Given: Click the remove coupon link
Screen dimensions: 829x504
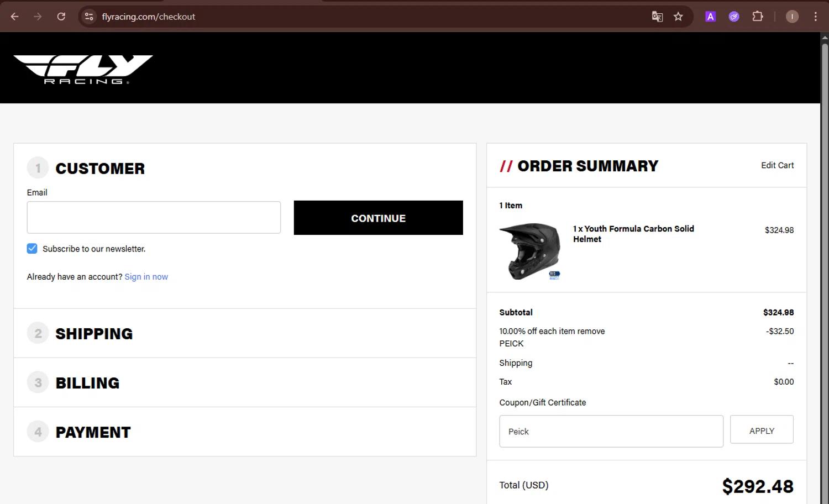Looking at the screenshot, I should 591,331.
